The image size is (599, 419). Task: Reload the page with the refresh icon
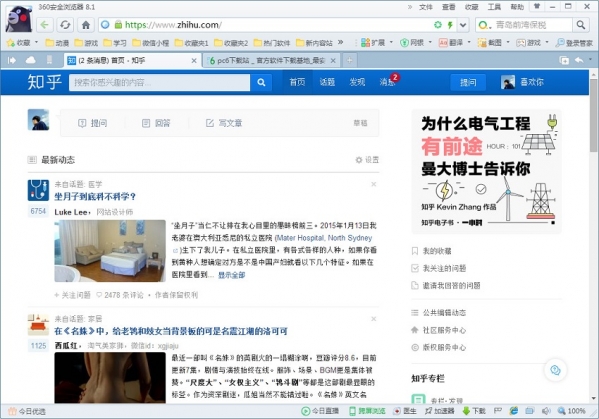tap(65, 25)
